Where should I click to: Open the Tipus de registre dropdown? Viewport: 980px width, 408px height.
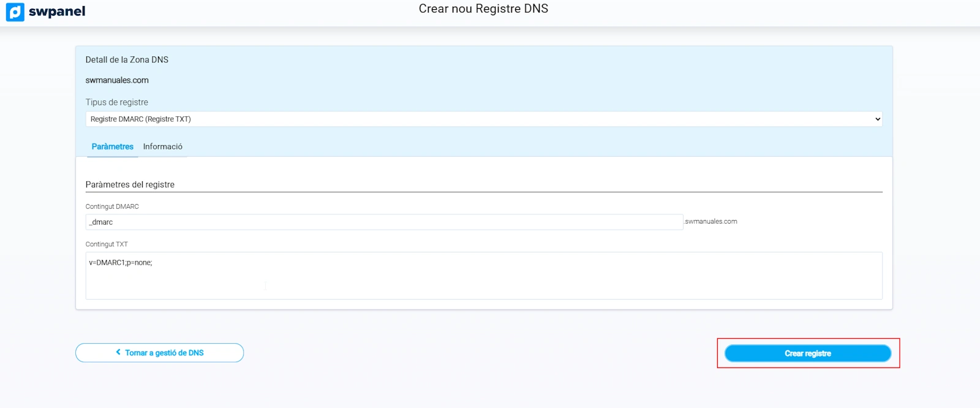tap(483, 119)
